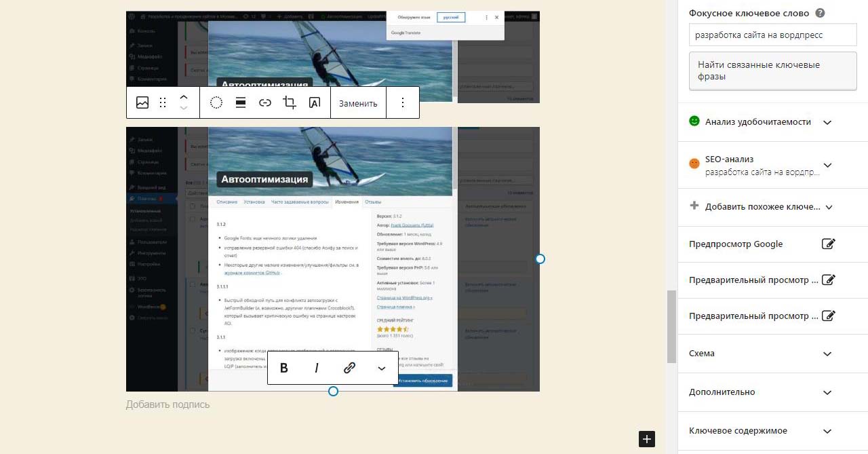Open Предпросмотр Google editor
This screenshot has width=868, height=454.
[828, 244]
